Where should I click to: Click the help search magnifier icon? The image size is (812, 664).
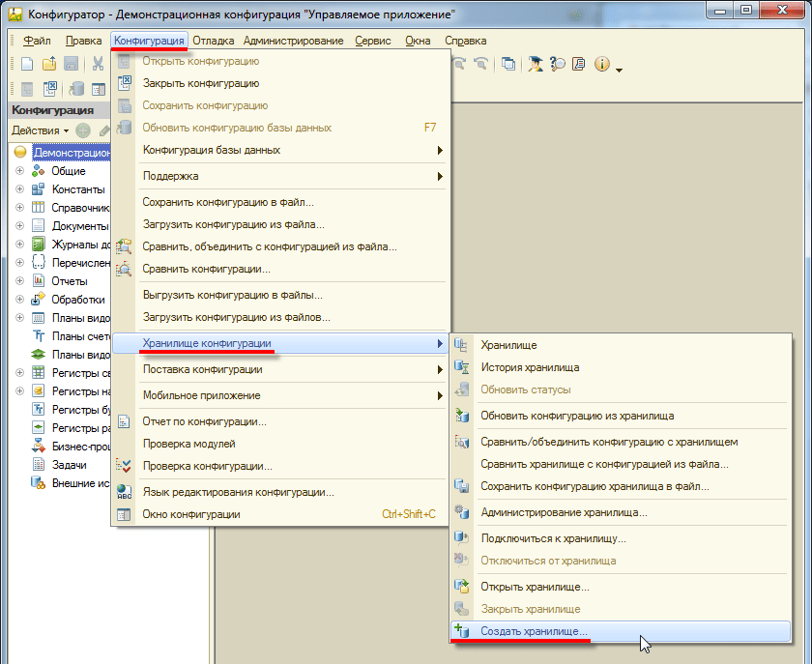[x=557, y=64]
